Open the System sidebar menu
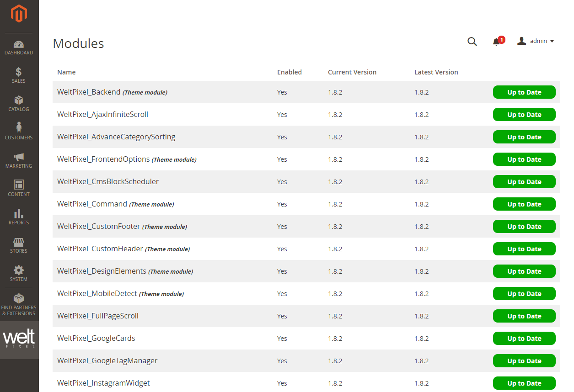 click(x=19, y=274)
